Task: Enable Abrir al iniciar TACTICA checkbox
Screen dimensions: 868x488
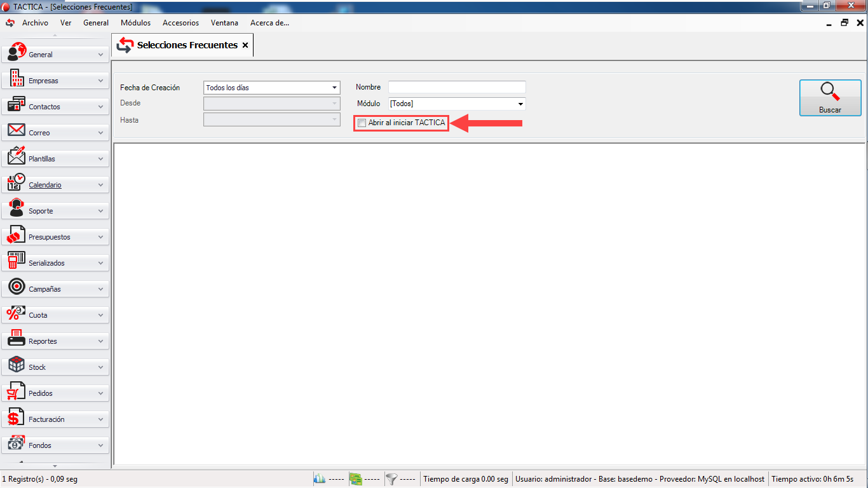Action: [362, 123]
